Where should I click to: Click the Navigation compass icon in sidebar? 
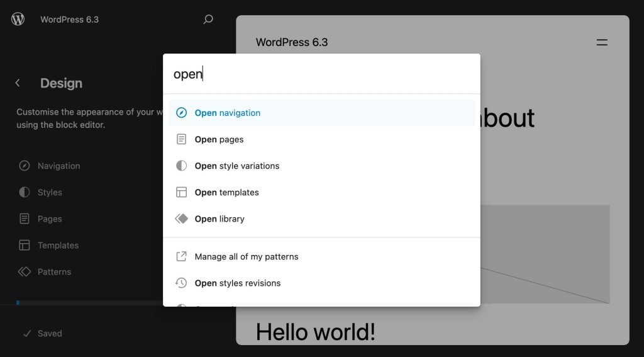click(x=25, y=166)
